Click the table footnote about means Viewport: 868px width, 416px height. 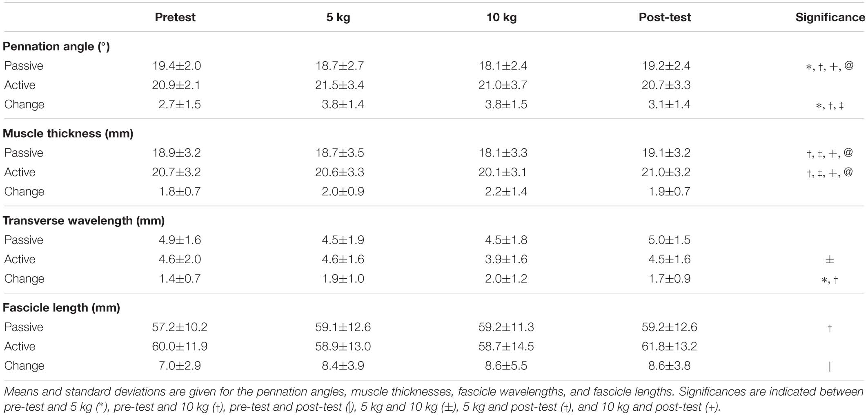(434, 399)
